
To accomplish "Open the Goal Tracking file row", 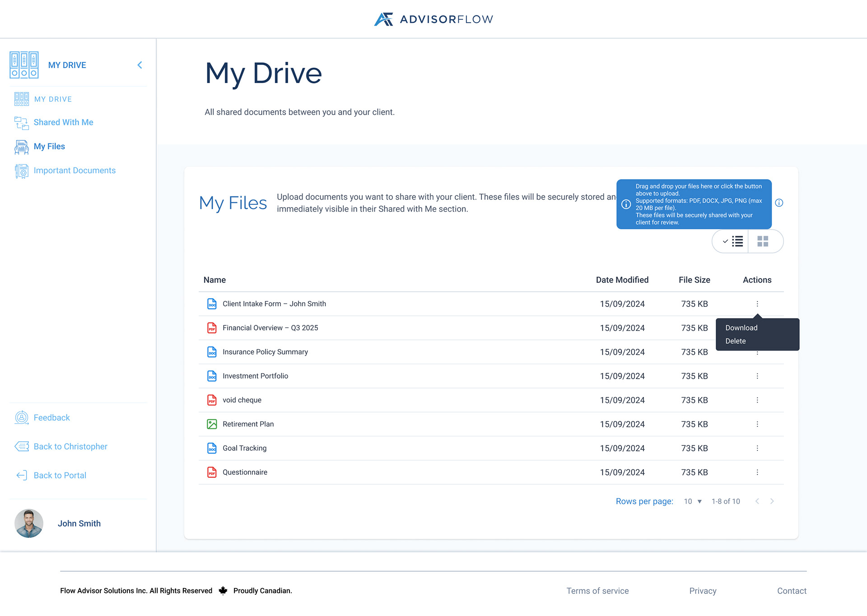I will (x=244, y=448).
